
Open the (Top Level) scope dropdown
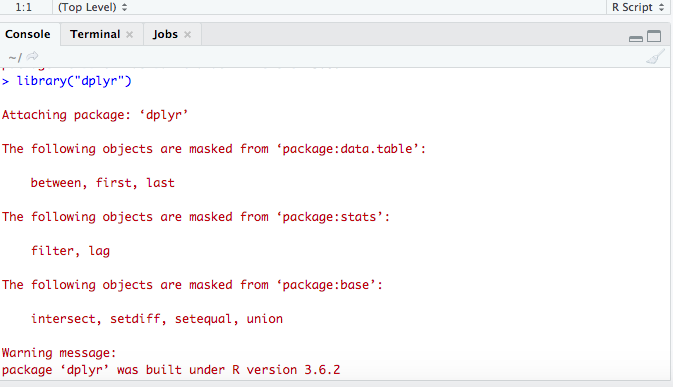pos(93,7)
